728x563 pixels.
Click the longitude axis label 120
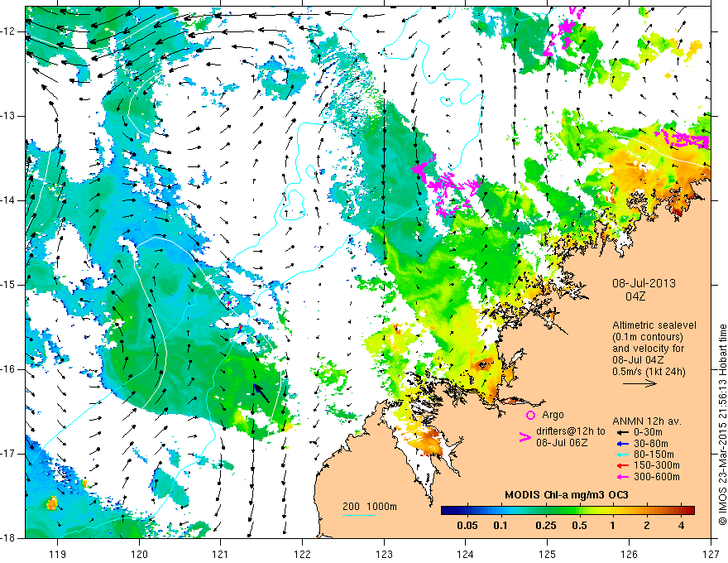pos(139,555)
